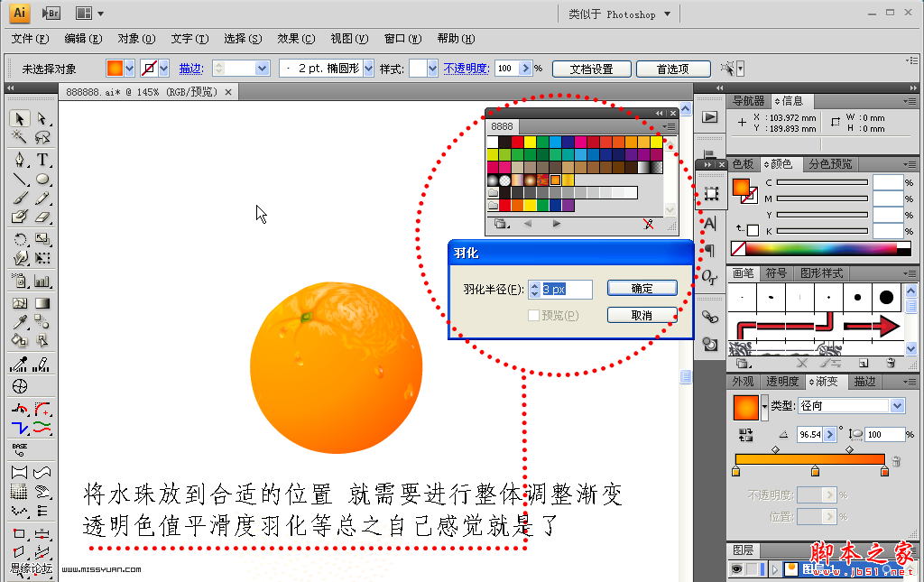Select the Pencil tool
The image size is (924, 582).
(x=42, y=198)
